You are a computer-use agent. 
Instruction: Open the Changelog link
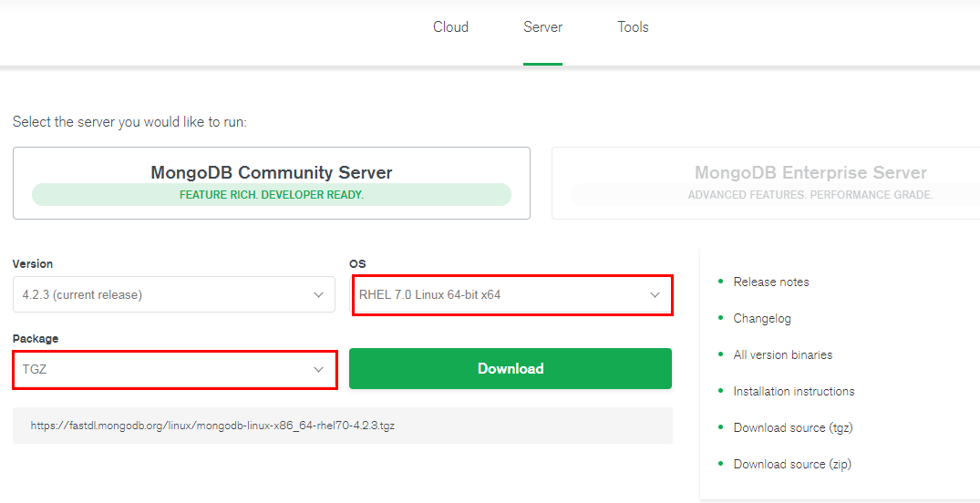pyautogui.click(x=762, y=319)
